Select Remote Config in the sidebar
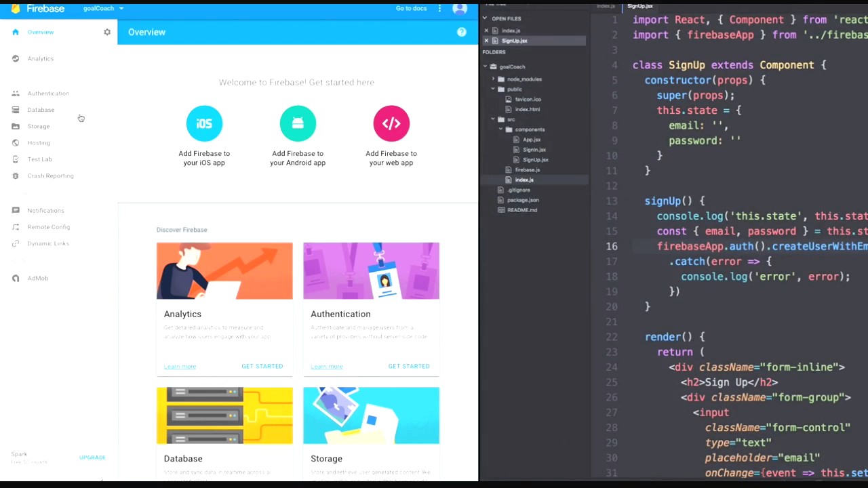 click(48, 227)
